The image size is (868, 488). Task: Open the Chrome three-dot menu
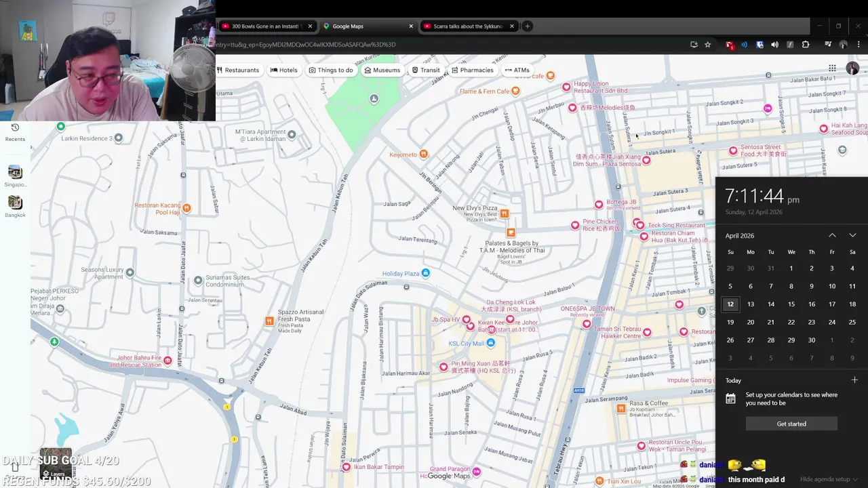point(859,45)
